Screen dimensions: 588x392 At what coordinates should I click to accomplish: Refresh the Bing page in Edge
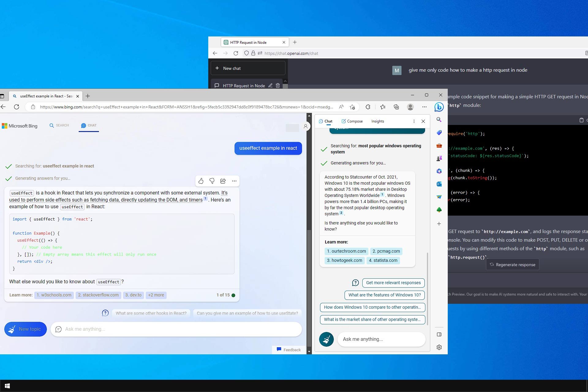pos(17,107)
